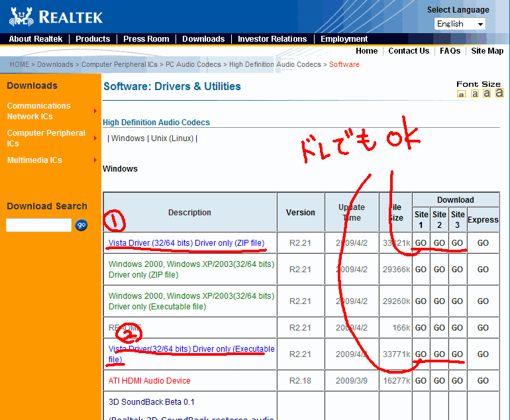The width and height of the screenshot is (510, 420).
Task: Select the second font size icon
Action: [x=475, y=93]
